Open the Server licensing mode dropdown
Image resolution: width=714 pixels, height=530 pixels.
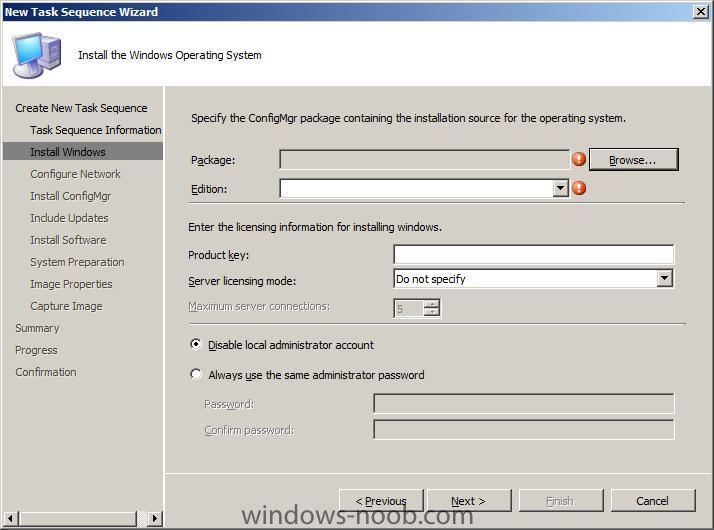(664, 278)
